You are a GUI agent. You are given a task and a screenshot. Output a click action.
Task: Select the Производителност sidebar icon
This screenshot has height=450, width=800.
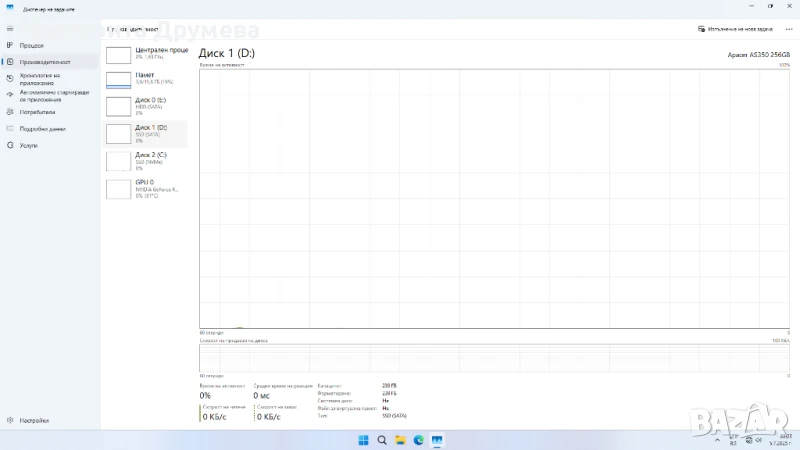(x=10, y=62)
